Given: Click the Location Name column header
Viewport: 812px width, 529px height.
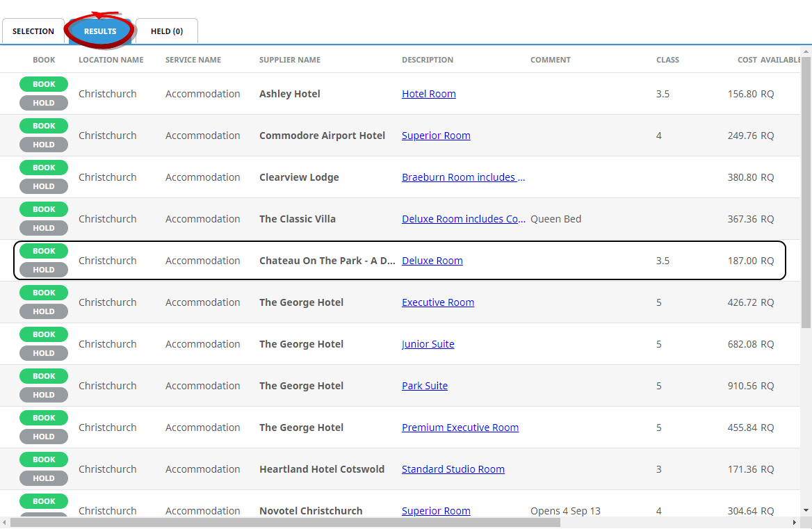Looking at the screenshot, I should [111, 60].
